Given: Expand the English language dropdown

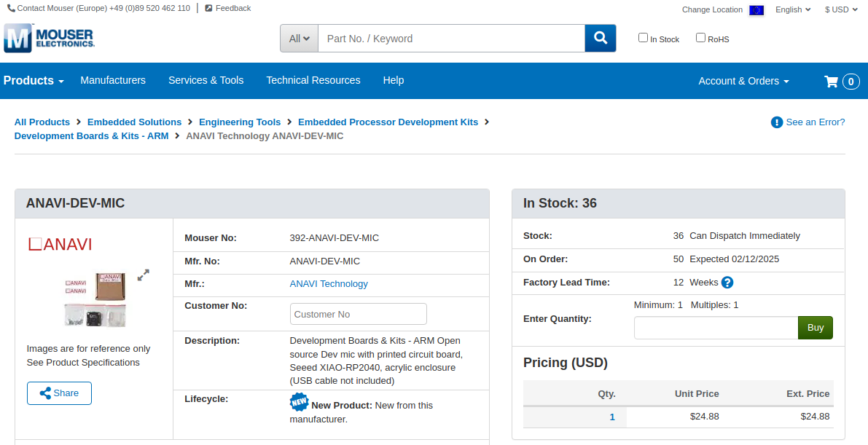Looking at the screenshot, I should pos(793,10).
